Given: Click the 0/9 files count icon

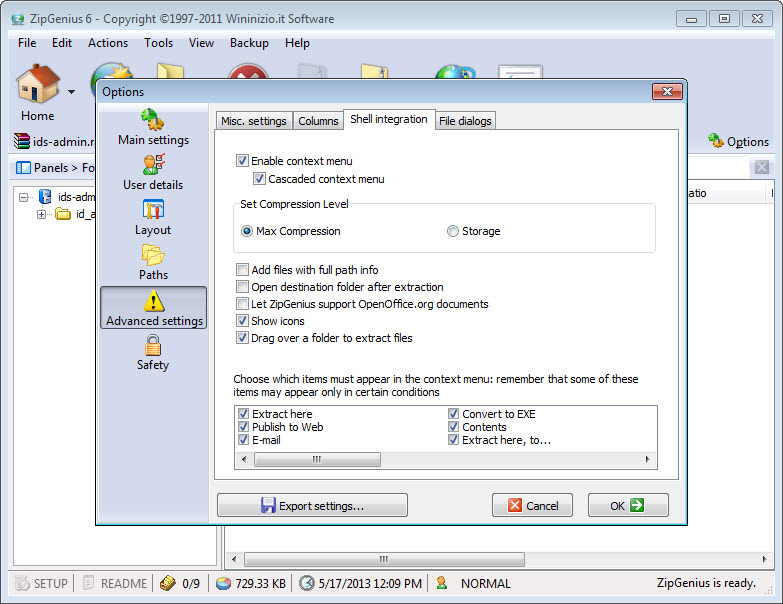Looking at the screenshot, I should click(168, 583).
